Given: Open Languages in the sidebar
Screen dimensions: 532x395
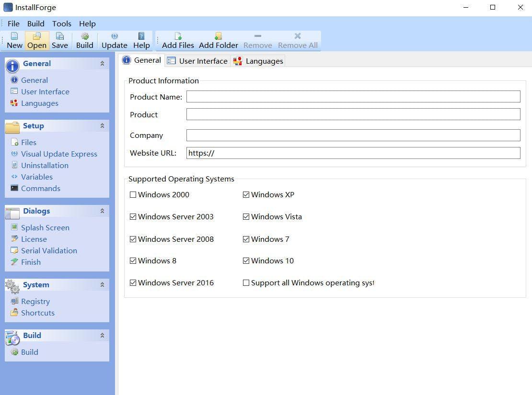Looking at the screenshot, I should tap(39, 103).
